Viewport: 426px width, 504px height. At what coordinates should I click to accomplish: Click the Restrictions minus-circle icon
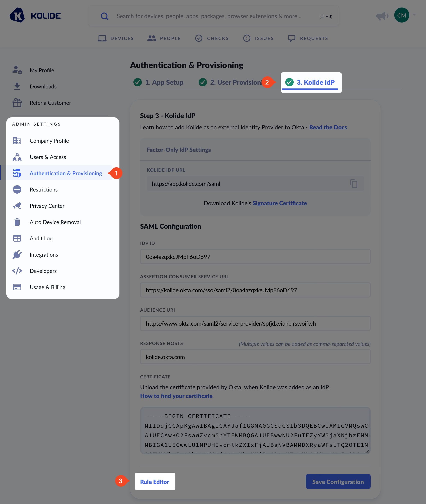pos(17,190)
